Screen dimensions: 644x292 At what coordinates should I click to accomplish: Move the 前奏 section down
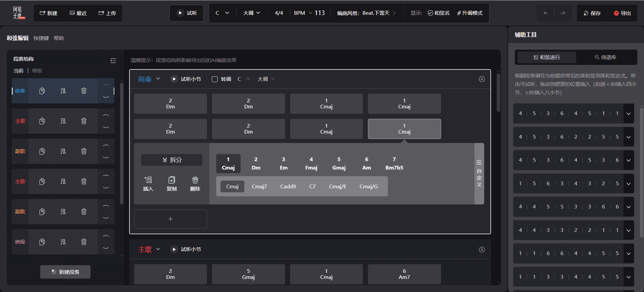[x=106, y=97]
